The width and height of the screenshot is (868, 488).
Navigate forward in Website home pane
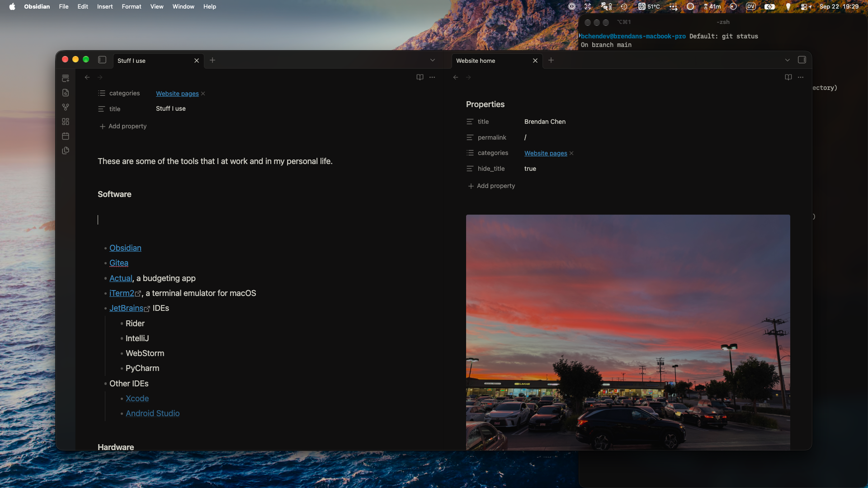tap(468, 77)
